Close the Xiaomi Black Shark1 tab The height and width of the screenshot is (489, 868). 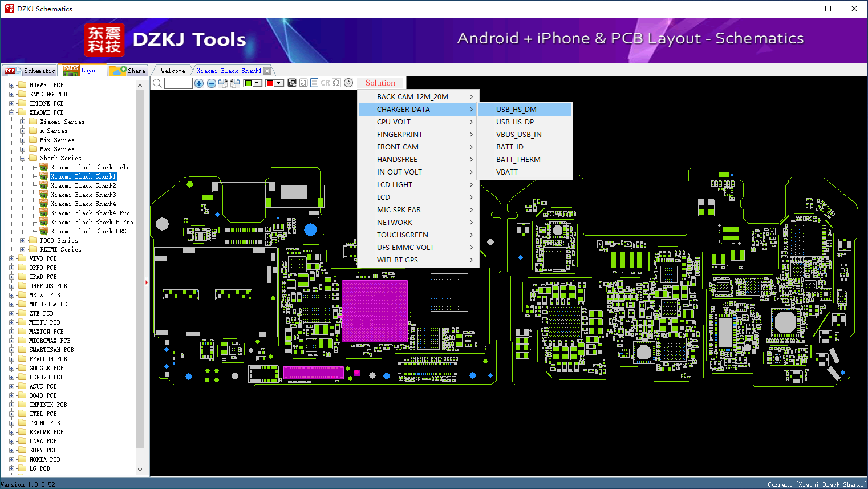coord(267,71)
